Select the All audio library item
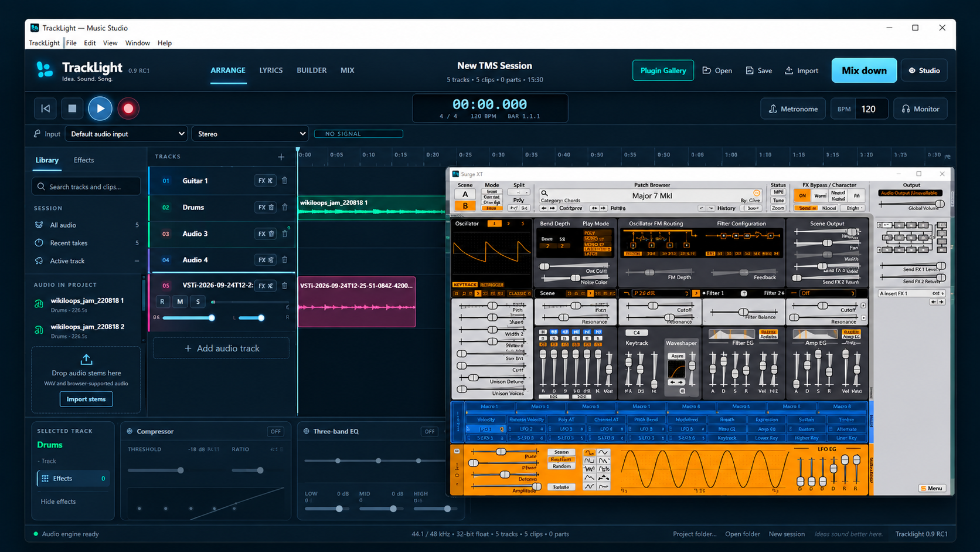This screenshot has height=552, width=980. [87, 225]
